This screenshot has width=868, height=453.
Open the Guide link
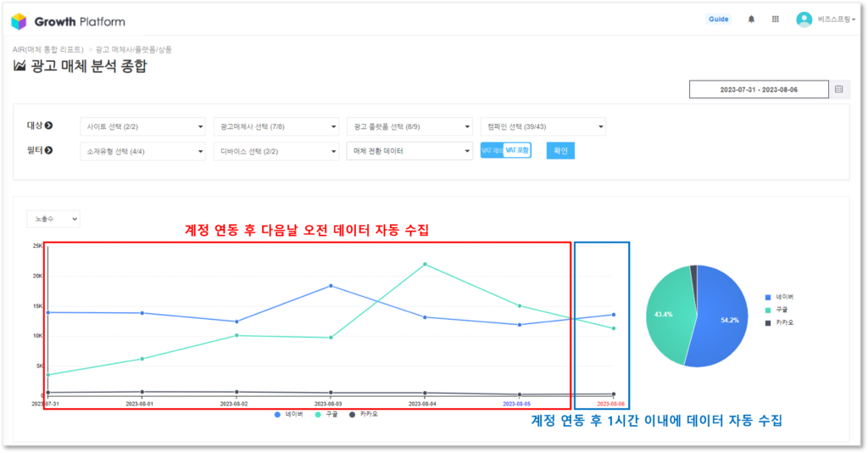(x=719, y=20)
